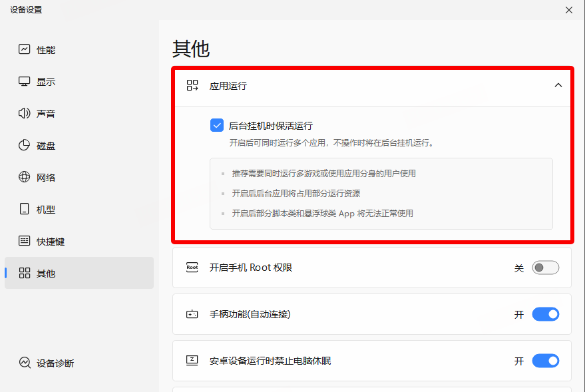This screenshot has width=585, height=392.
Task: Click the 网络 globe icon
Action: [x=25, y=177]
